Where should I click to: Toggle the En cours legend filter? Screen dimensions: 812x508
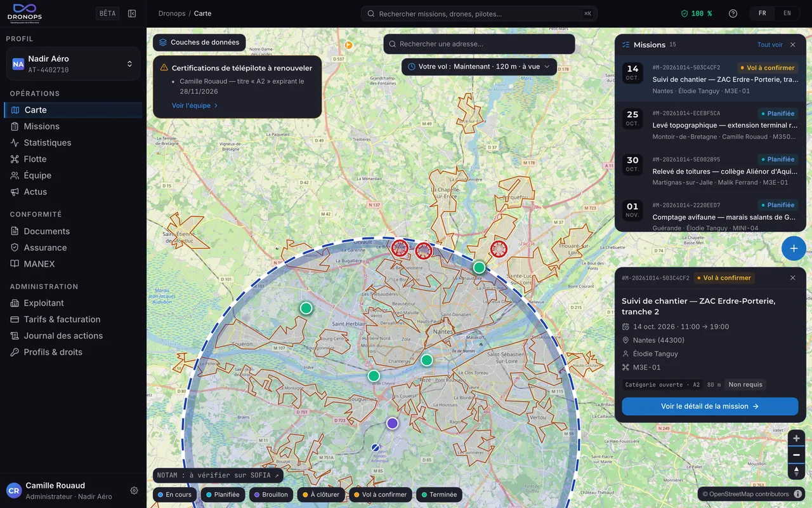point(174,495)
